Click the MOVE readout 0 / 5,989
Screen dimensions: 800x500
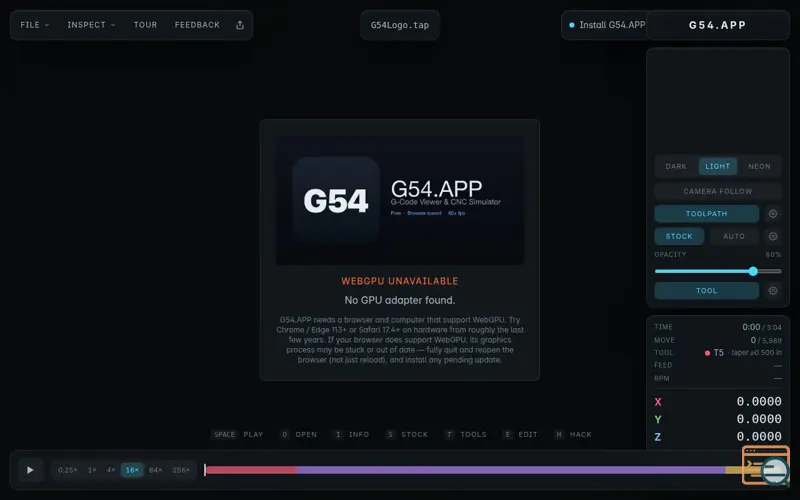tap(766, 340)
